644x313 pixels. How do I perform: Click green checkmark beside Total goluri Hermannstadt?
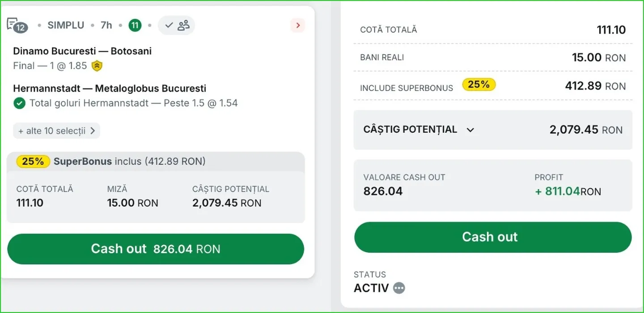(x=19, y=104)
